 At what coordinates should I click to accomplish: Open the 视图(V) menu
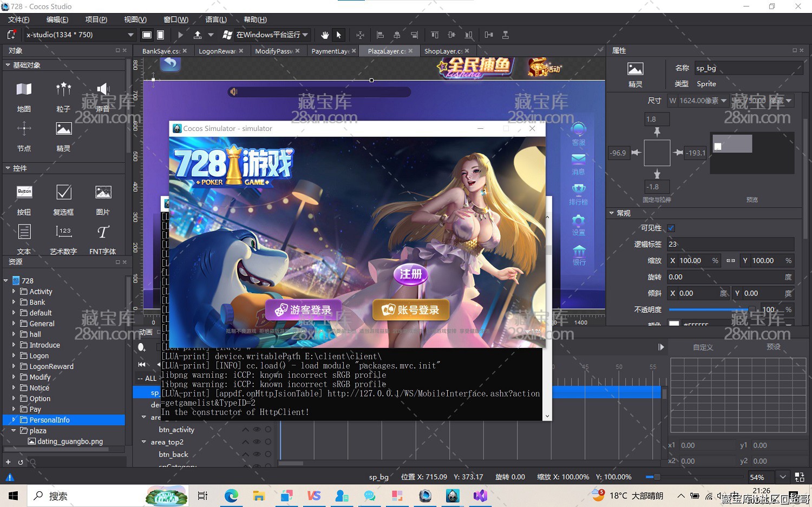[x=135, y=19]
